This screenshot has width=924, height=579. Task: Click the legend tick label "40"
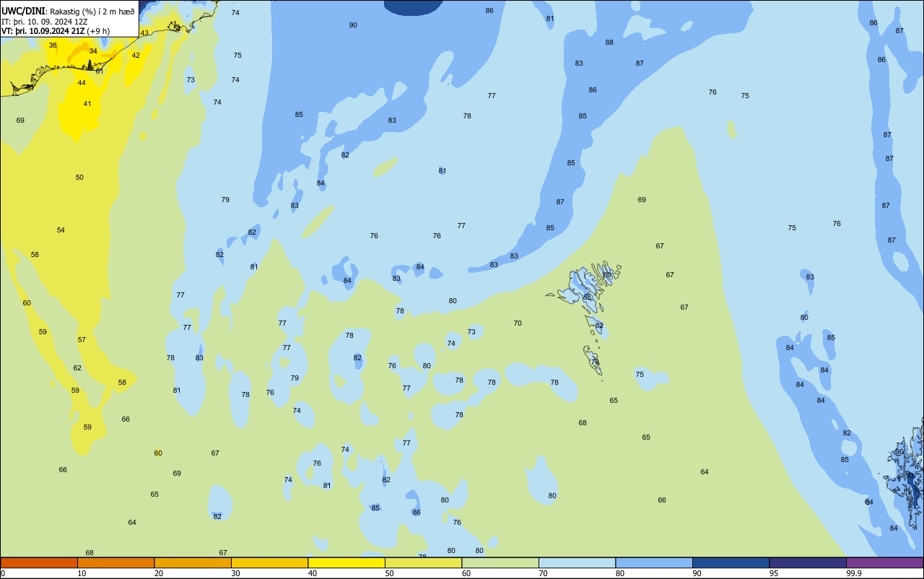(313, 573)
